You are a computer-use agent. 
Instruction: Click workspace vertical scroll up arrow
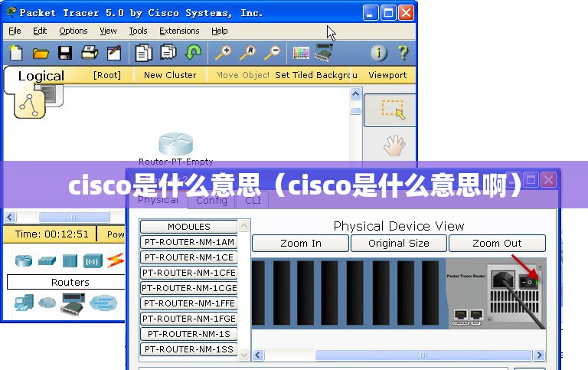[x=355, y=93]
